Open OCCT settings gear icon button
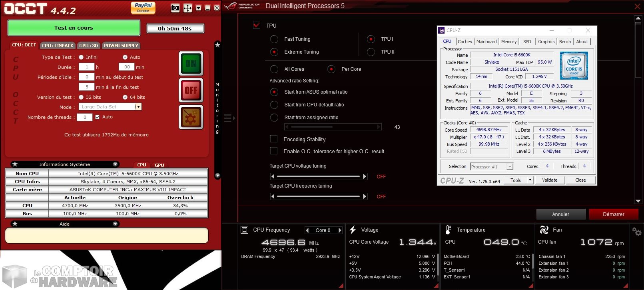 (x=191, y=117)
